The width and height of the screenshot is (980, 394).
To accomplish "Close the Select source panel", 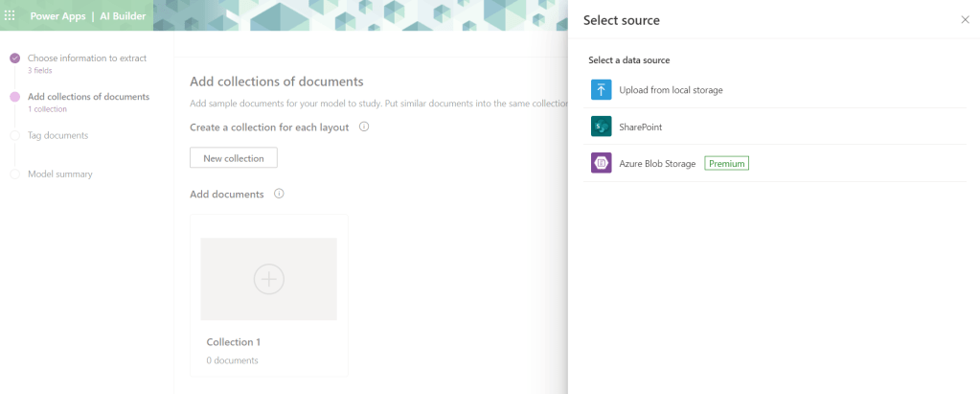I will click(x=965, y=19).
